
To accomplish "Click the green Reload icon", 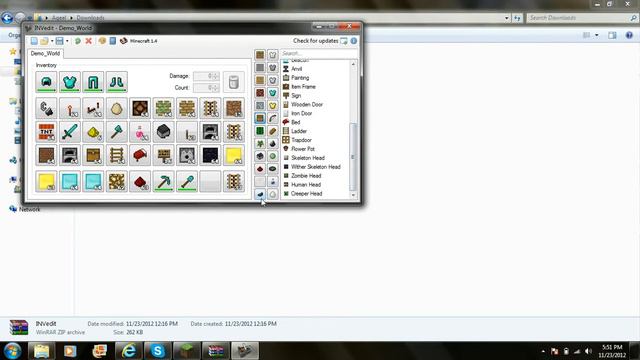I will [78, 41].
